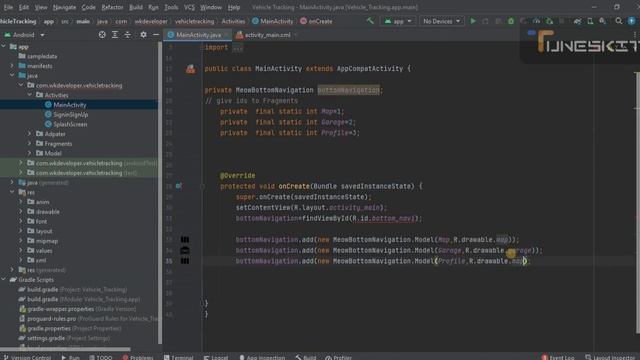This screenshot has height=360, width=640.
Task: Open Search Everywhere magnifier icon
Action: click(x=619, y=21)
